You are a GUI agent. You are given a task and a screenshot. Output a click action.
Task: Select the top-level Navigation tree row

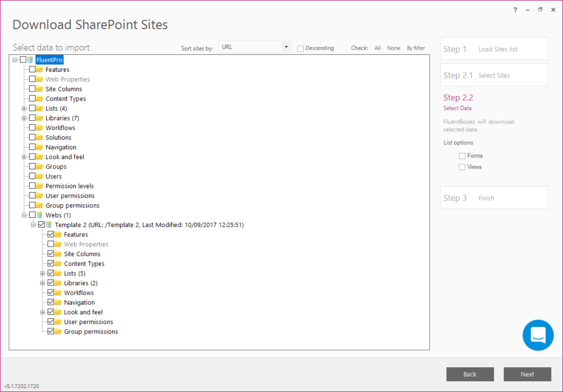click(61, 147)
